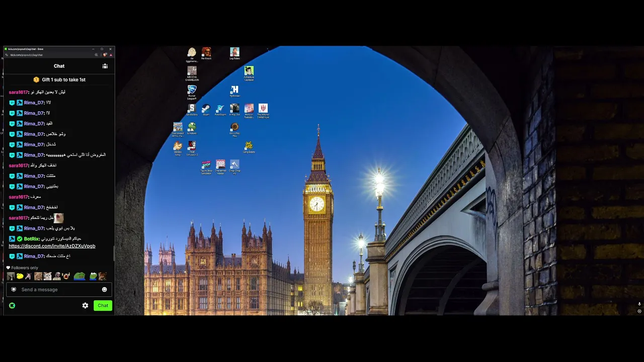Screen dimensions: 644x362
Task: Click the Chat header title
Action: [x=59, y=66]
